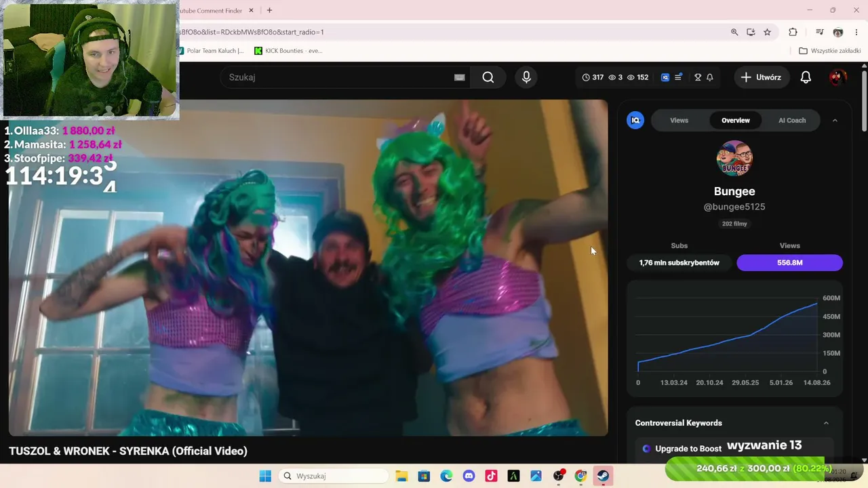Collapse the vidIQ overview panel
The image size is (868, 488).
pyautogui.click(x=835, y=120)
